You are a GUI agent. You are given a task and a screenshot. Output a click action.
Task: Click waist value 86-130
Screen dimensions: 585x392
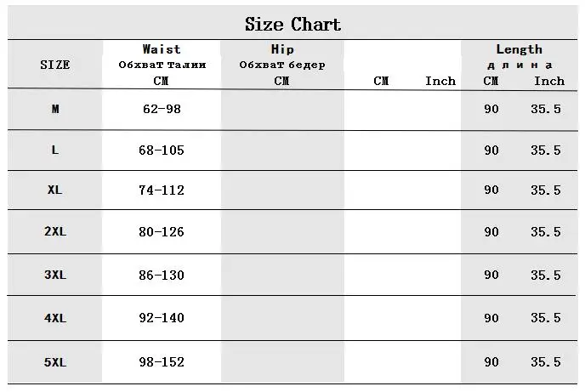pyautogui.click(x=162, y=276)
